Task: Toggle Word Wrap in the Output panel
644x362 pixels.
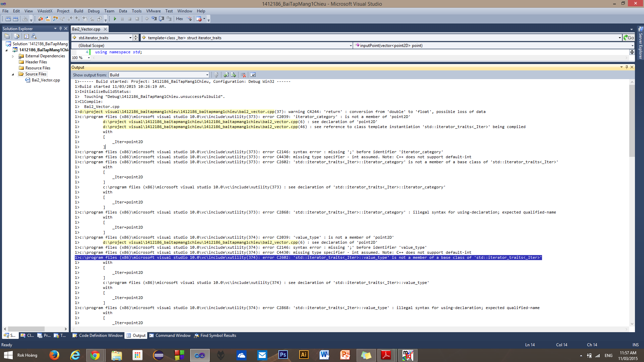Action: point(253,75)
